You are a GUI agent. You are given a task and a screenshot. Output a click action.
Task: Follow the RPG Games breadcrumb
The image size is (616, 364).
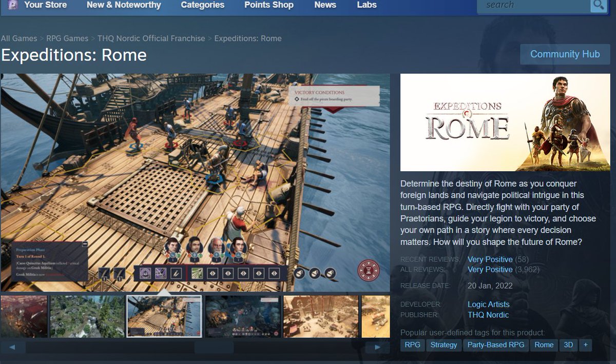pos(67,38)
